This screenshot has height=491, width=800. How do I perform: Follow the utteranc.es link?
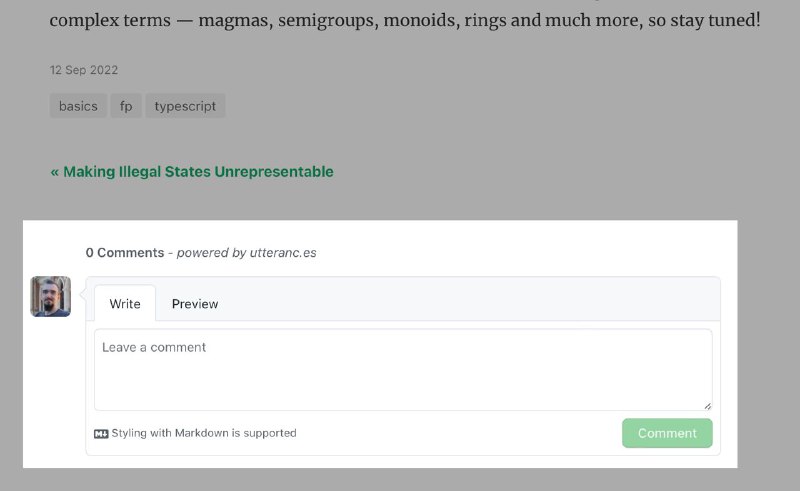(x=283, y=253)
